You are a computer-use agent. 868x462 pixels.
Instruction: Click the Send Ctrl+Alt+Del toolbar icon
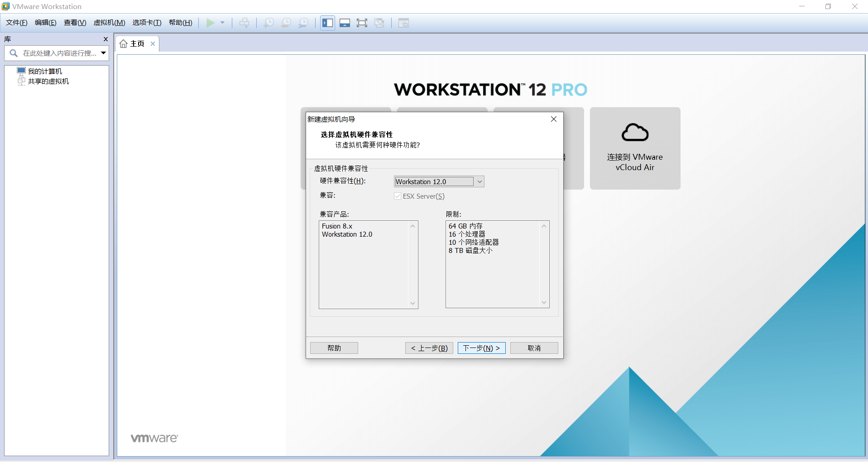pos(245,23)
